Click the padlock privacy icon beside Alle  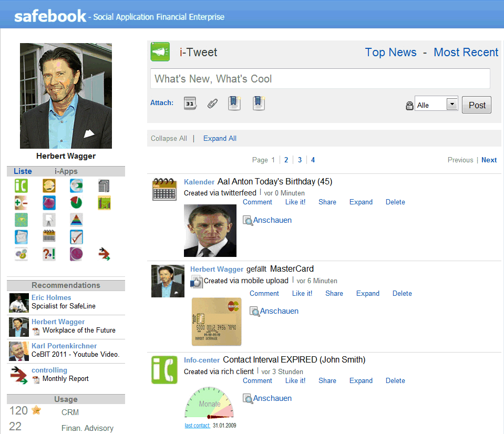pyautogui.click(x=409, y=106)
